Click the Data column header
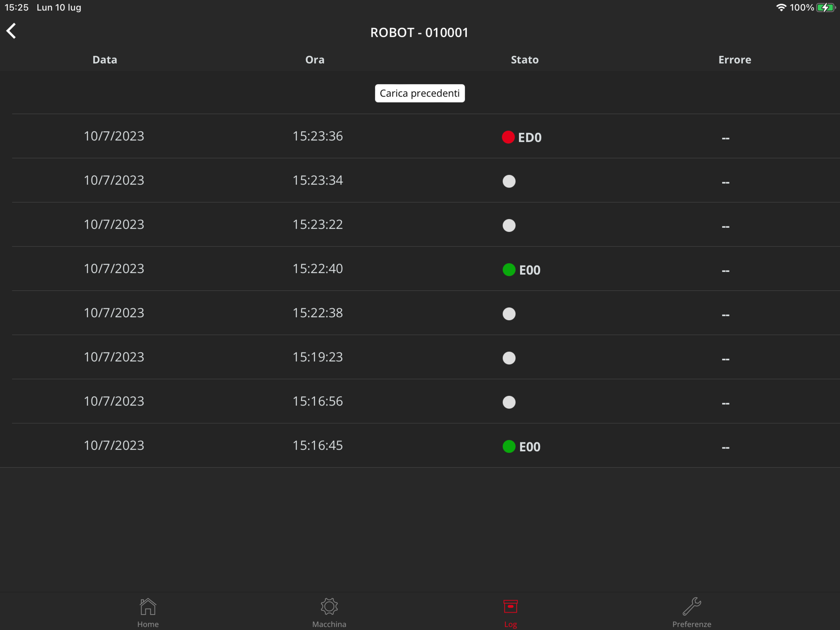 105,60
